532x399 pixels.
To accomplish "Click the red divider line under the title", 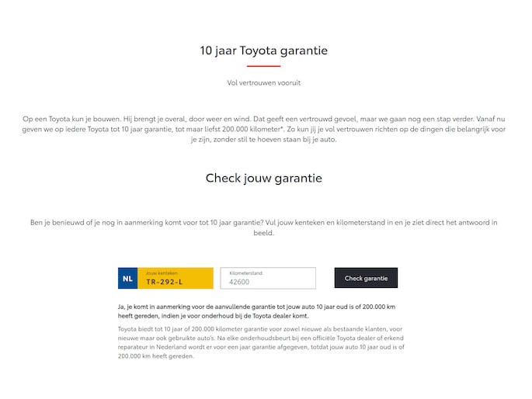I will pyautogui.click(x=264, y=66).
